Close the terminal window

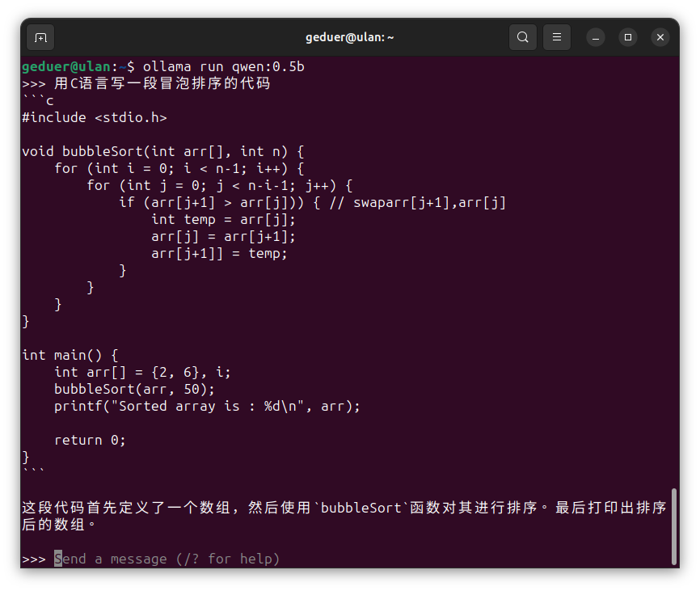pyautogui.click(x=660, y=37)
